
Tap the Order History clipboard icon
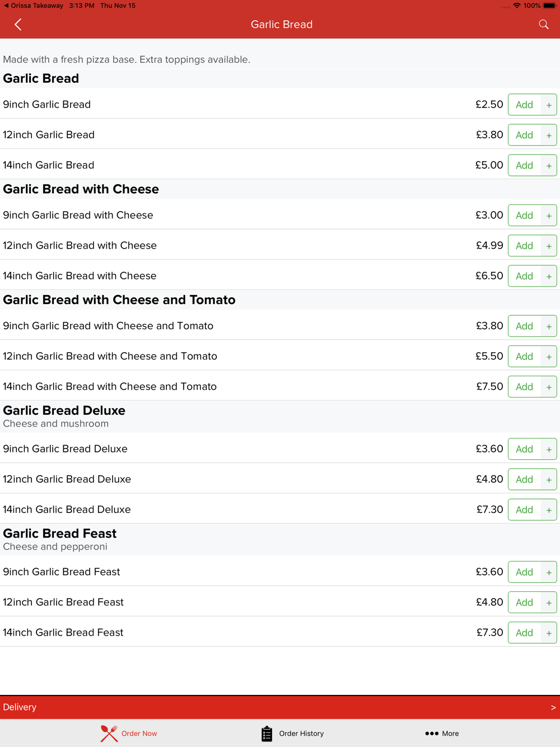[x=267, y=733]
